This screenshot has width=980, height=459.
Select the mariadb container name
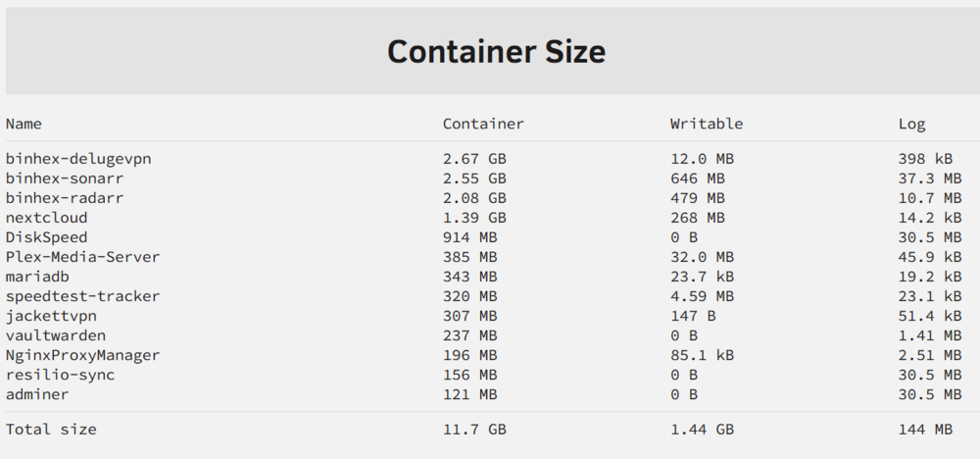(x=37, y=277)
